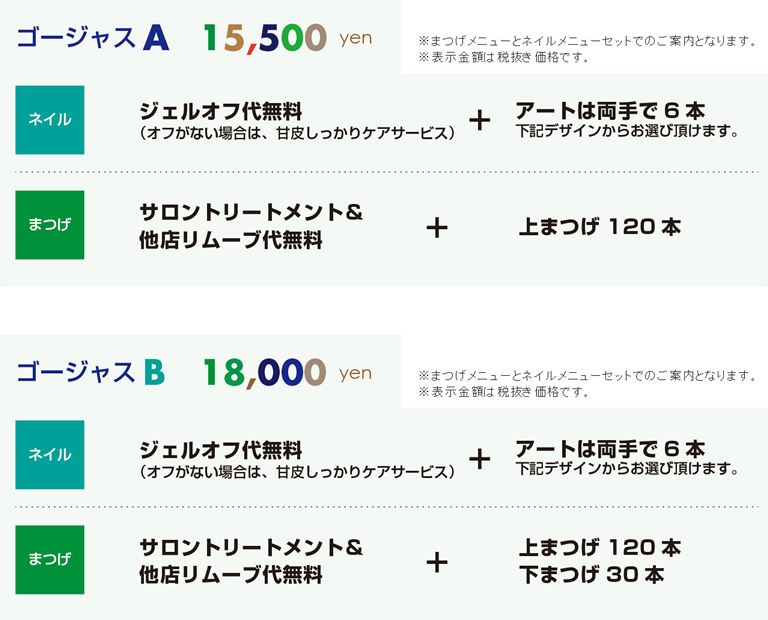768x620 pixels.
Task: Click plus sign in ゴージャス A nail row
Action: [x=480, y=121]
